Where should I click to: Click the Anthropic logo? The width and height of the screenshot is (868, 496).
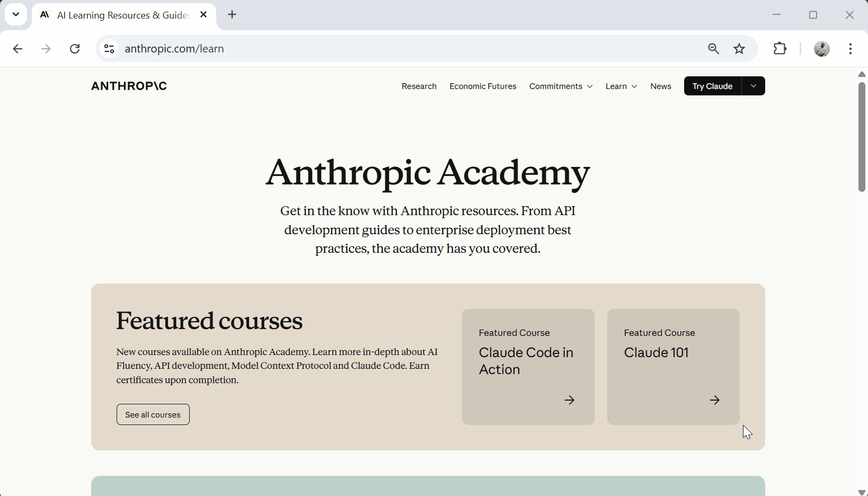[129, 86]
